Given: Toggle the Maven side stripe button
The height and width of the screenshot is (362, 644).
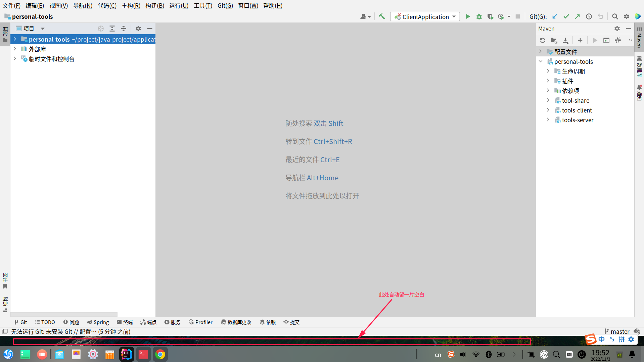Looking at the screenshot, I should [639, 37].
